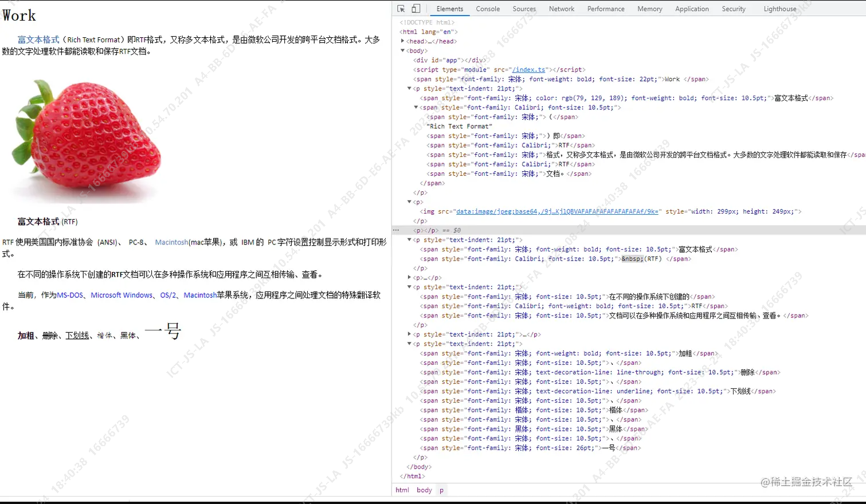Open the Microsoft Windows link
The image size is (866, 504).
pos(122,296)
